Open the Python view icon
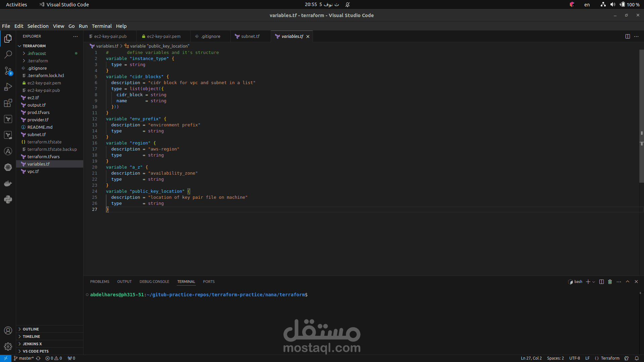The width and height of the screenshot is (644, 362). 8,199
